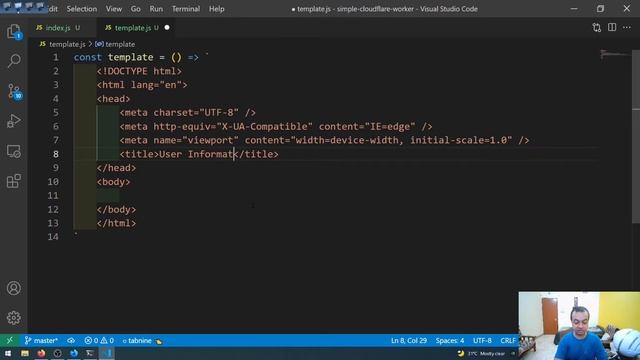Change indentation via Spaces: 4
This screenshot has width=640, height=360.
pos(450,340)
